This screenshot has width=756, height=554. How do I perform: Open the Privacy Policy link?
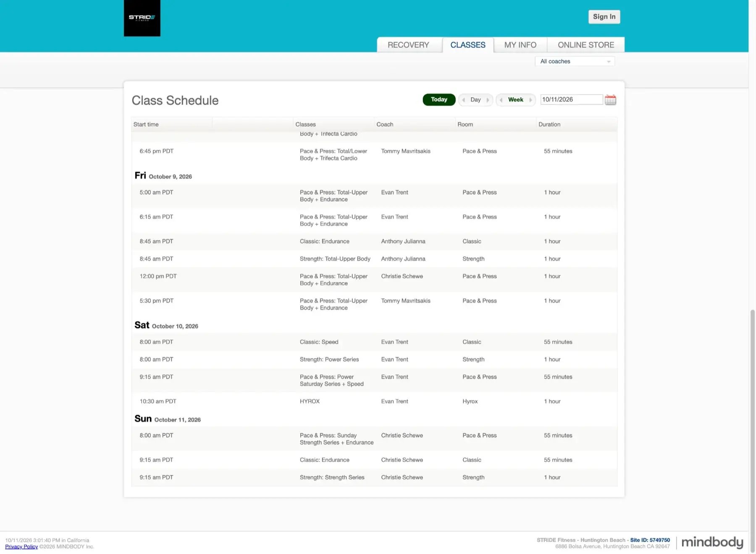(x=21, y=546)
